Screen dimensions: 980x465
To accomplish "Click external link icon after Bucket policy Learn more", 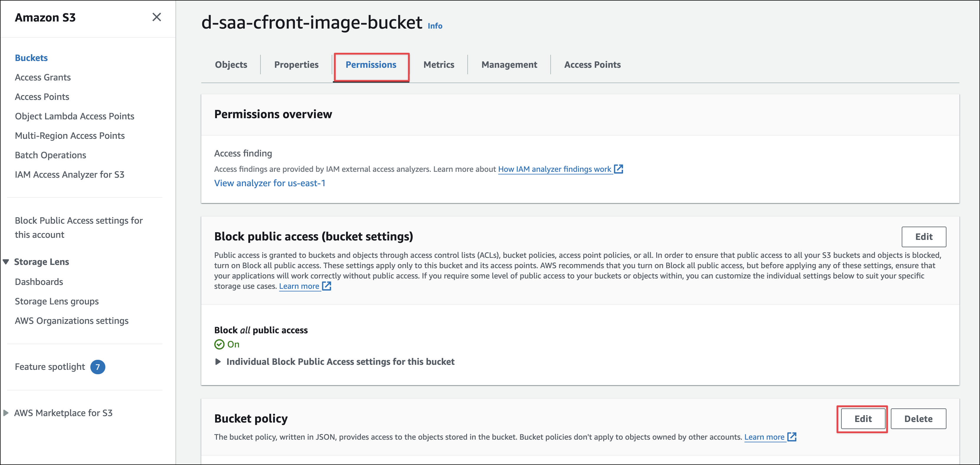I will 791,437.
